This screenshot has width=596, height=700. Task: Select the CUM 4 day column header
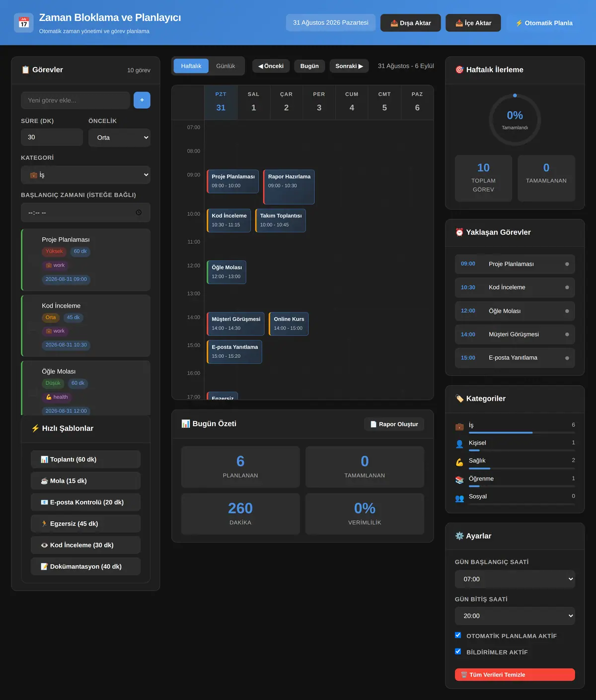tap(352, 102)
